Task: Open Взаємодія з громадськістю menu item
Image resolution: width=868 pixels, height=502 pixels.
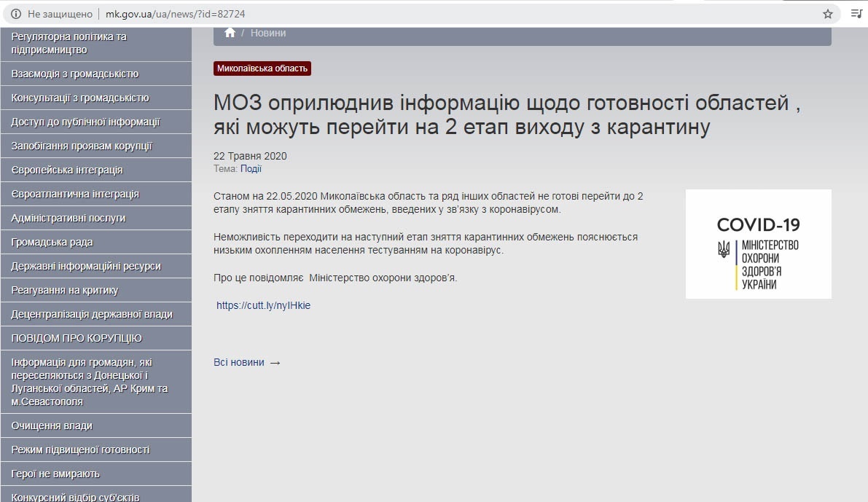Action: point(96,74)
